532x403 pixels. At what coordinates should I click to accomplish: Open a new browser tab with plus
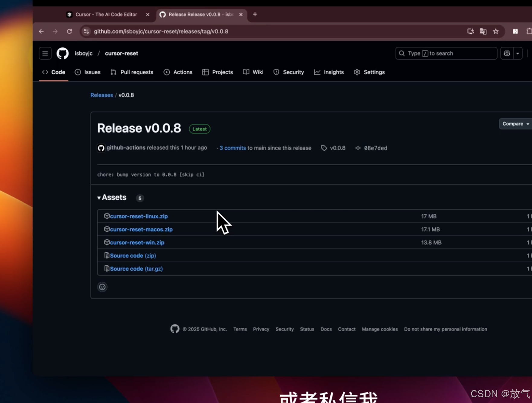coord(255,14)
